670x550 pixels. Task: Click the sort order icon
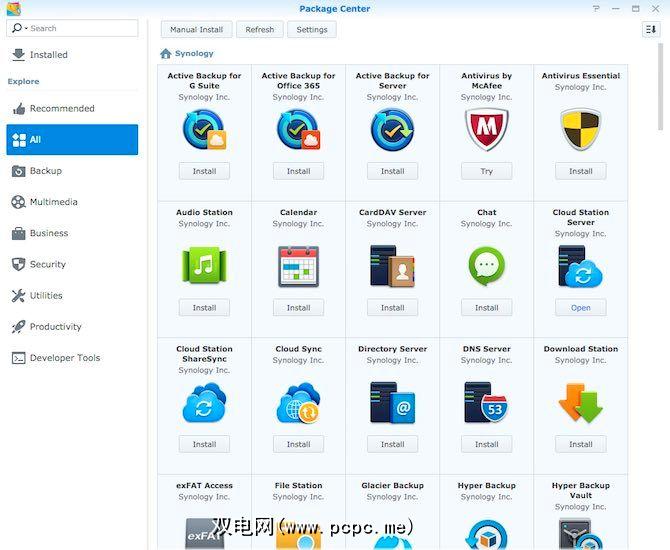(x=651, y=29)
